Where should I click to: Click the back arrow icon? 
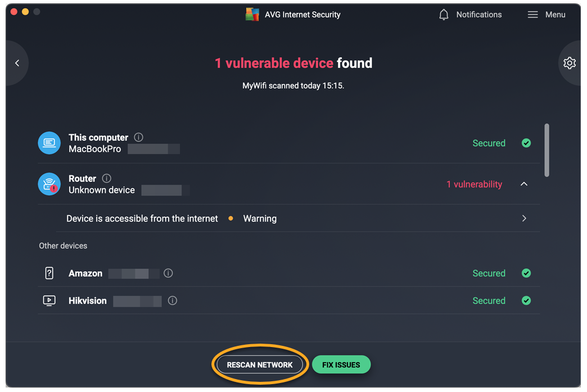[17, 63]
